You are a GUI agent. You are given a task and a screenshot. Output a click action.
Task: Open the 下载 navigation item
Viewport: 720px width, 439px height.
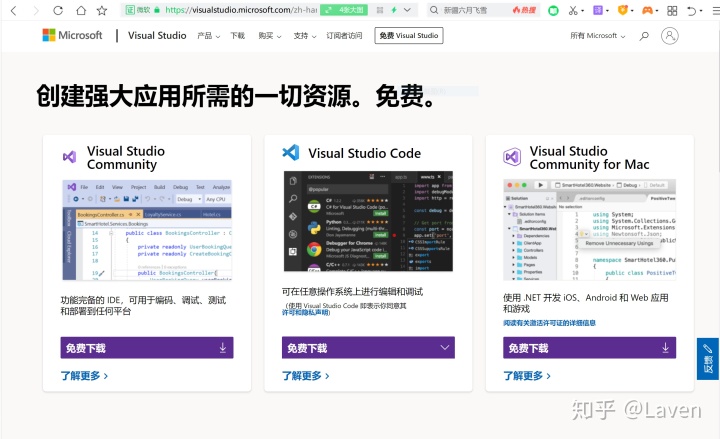tap(237, 36)
